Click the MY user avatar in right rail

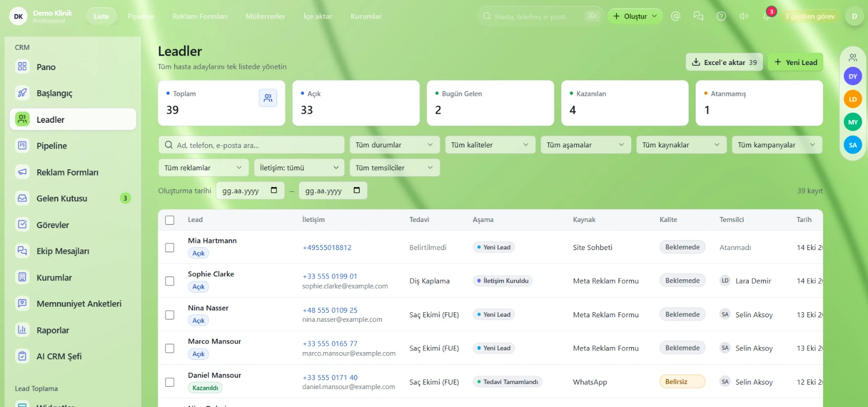853,122
